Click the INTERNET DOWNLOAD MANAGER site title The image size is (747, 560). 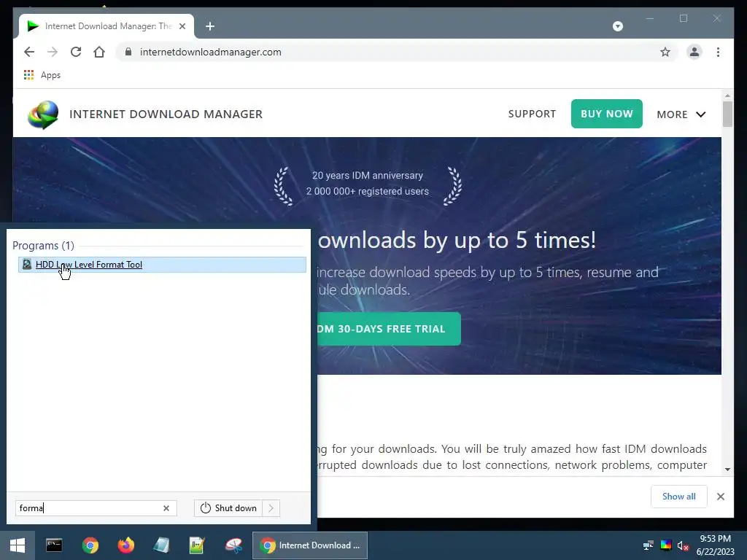point(166,114)
